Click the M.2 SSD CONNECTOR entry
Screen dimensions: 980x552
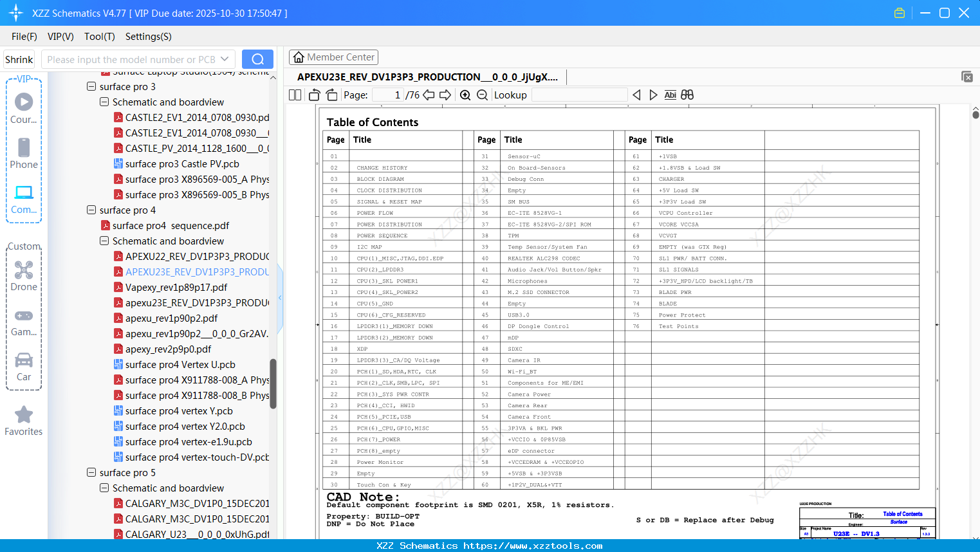click(x=539, y=292)
